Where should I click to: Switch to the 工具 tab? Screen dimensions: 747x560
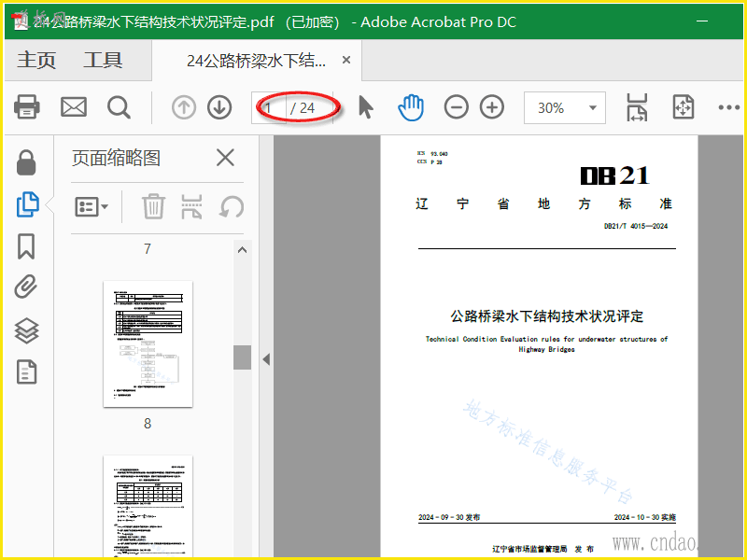(103, 61)
